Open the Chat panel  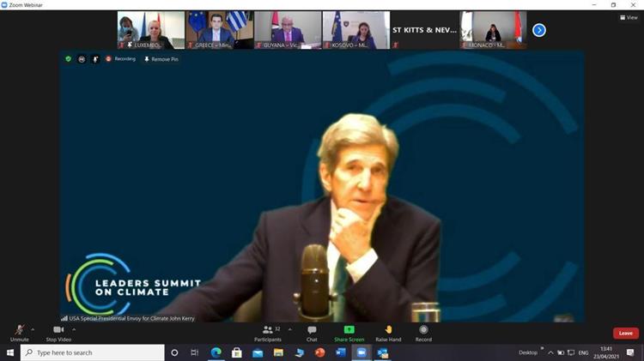point(312,332)
